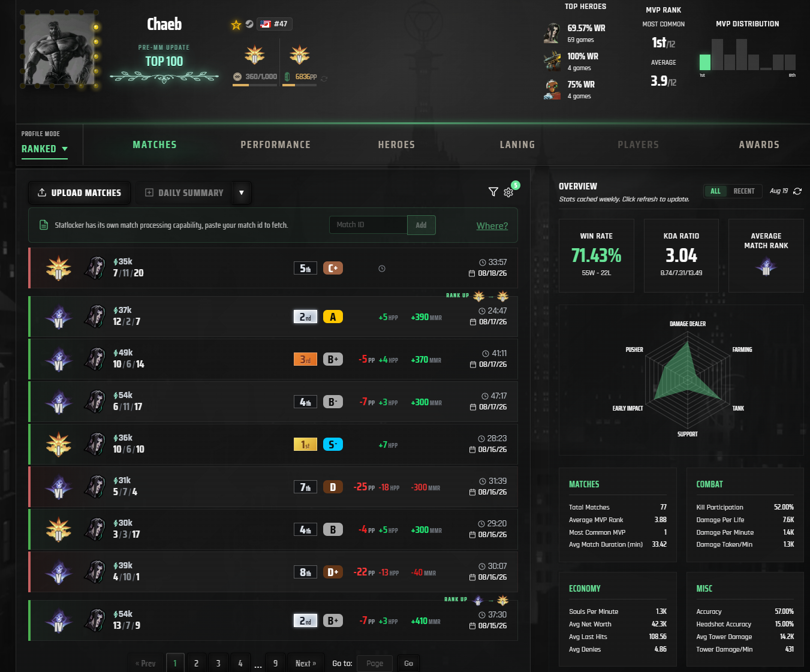Open the LANING tab
The width and height of the screenshot is (810, 672).
(x=517, y=144)
